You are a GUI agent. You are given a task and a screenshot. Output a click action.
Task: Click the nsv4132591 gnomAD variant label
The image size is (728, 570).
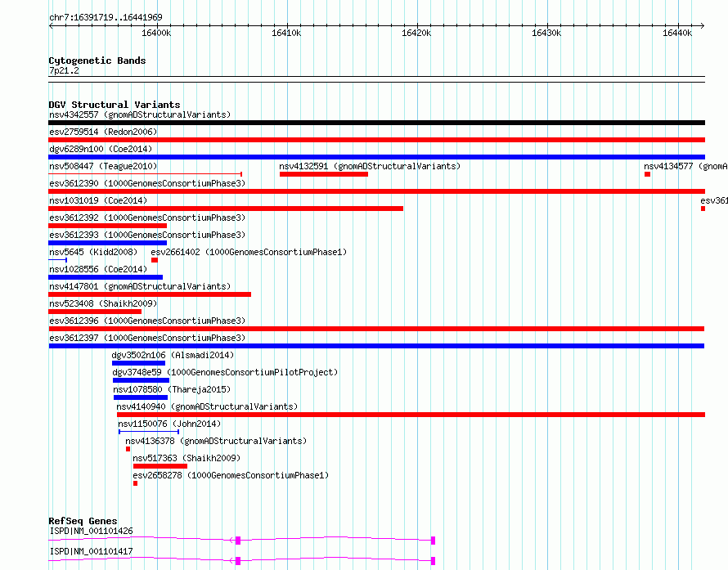coord(370,166)
